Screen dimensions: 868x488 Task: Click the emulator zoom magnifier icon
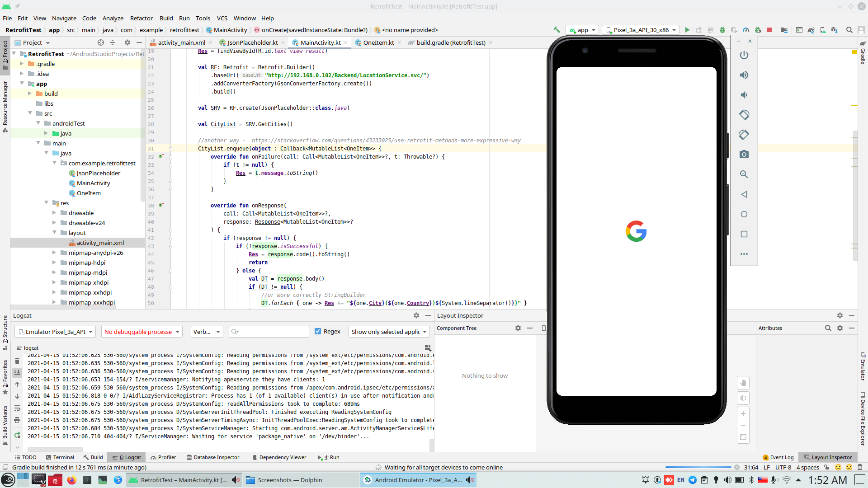click(x=744, y=174)
